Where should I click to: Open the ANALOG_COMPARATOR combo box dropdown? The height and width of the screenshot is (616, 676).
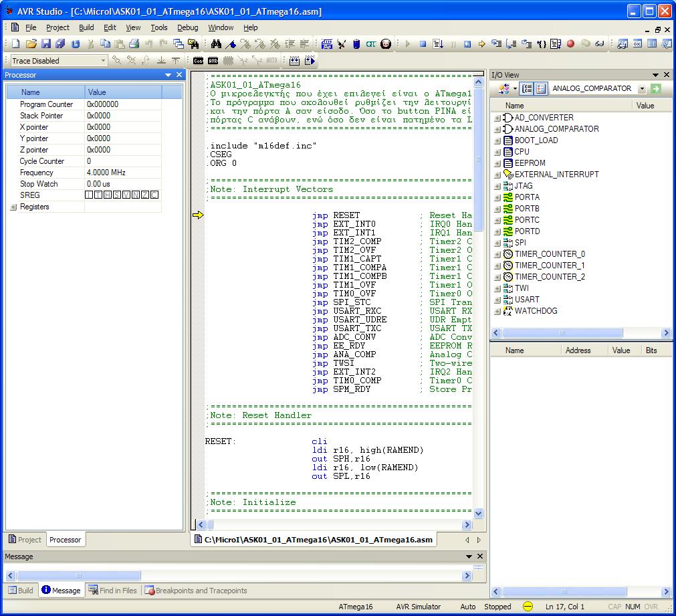(x=642, y=89)
